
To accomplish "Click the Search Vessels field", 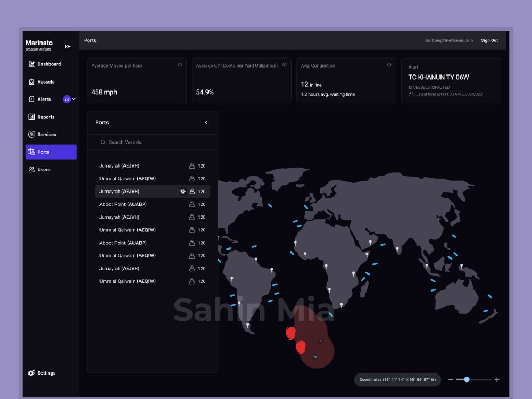I will point(152,142).
